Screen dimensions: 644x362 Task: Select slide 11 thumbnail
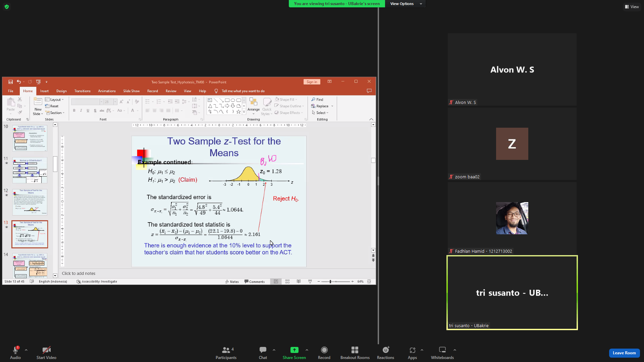tap(30, 170)
